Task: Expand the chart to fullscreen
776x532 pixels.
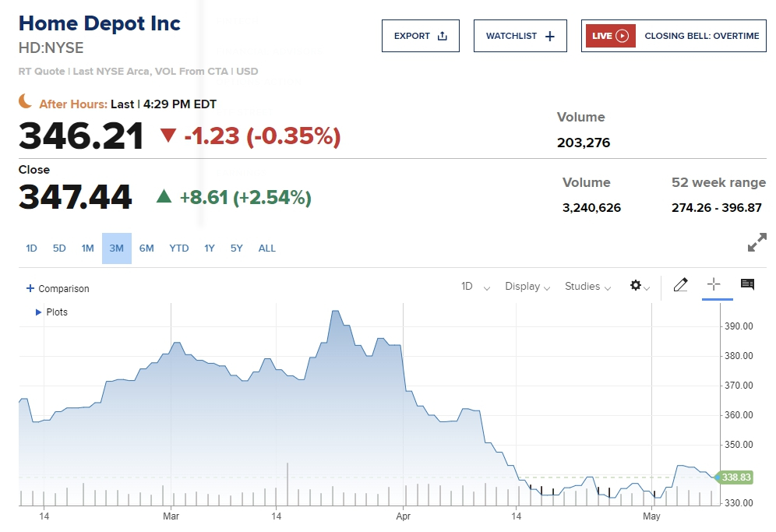Action: click(757, 243)
